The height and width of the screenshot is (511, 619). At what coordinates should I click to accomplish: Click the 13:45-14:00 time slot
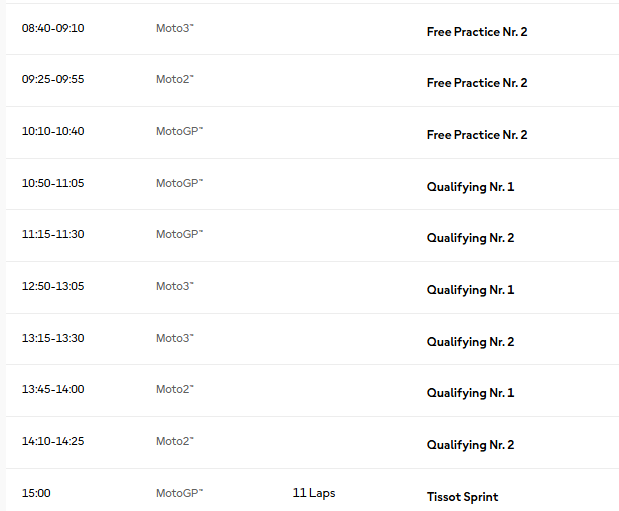[x=53, y=389]
